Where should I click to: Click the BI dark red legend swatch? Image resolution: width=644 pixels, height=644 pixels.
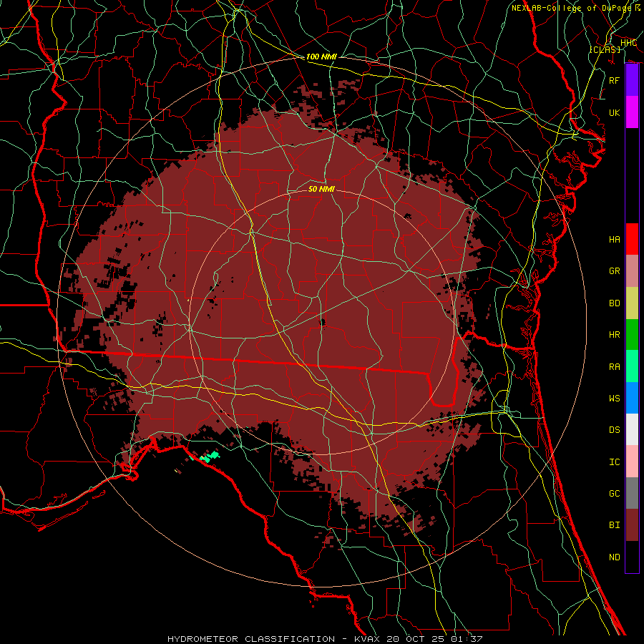coord(632,525)
